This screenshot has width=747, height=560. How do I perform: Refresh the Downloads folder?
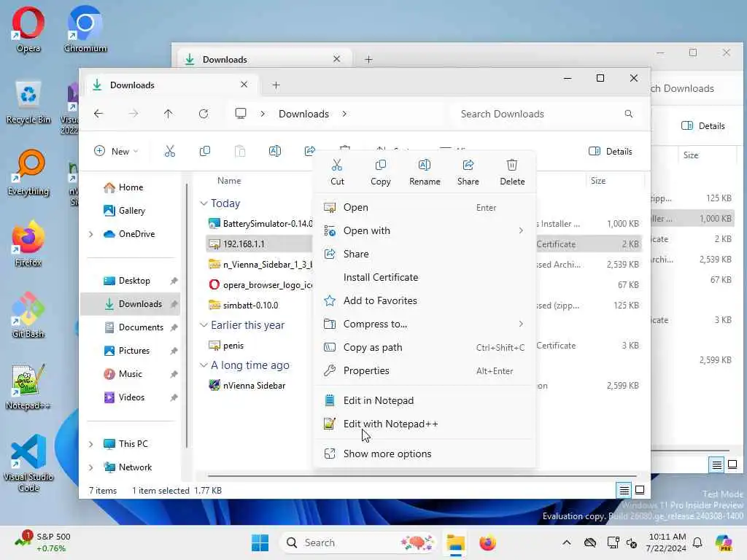coord(204,114)
